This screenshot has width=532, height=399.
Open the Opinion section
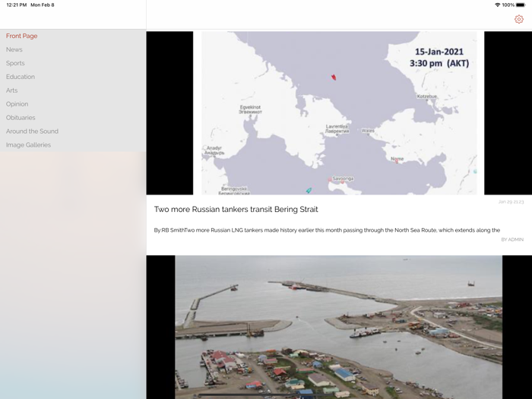tap(17, 104)
